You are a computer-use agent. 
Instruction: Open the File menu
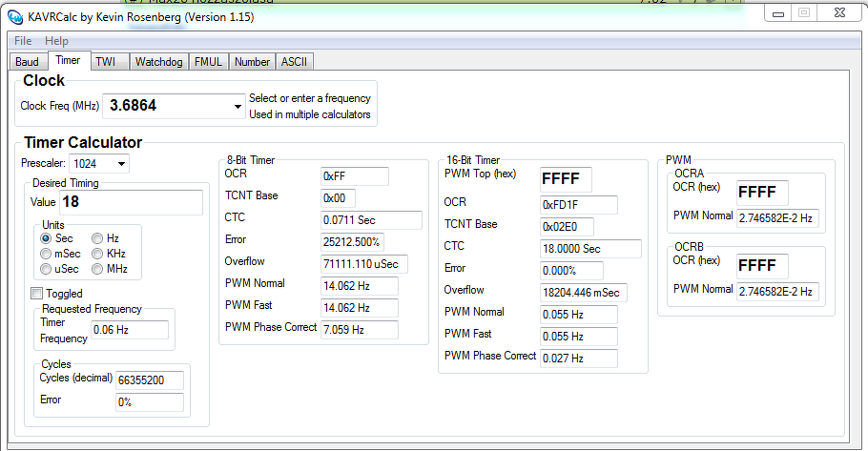(x=23, y=41)
